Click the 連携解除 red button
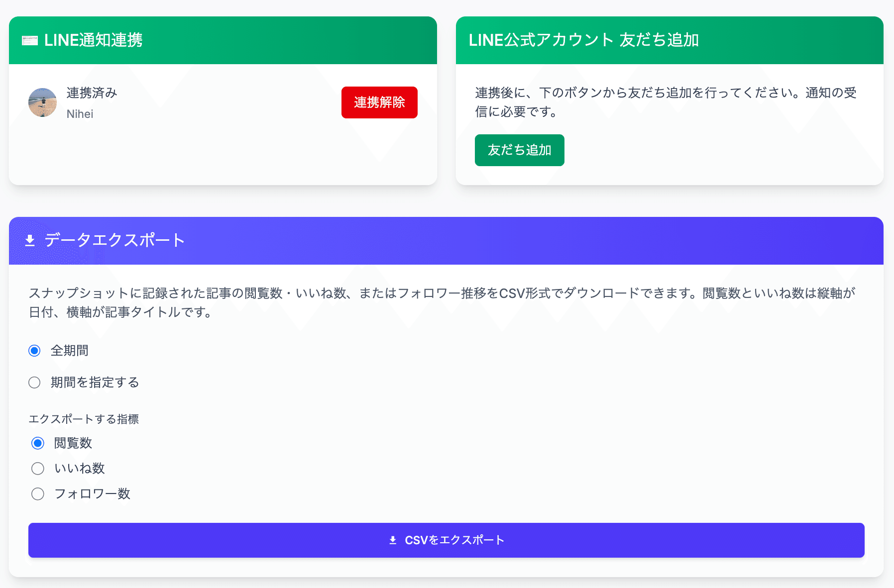 (379, 102)
